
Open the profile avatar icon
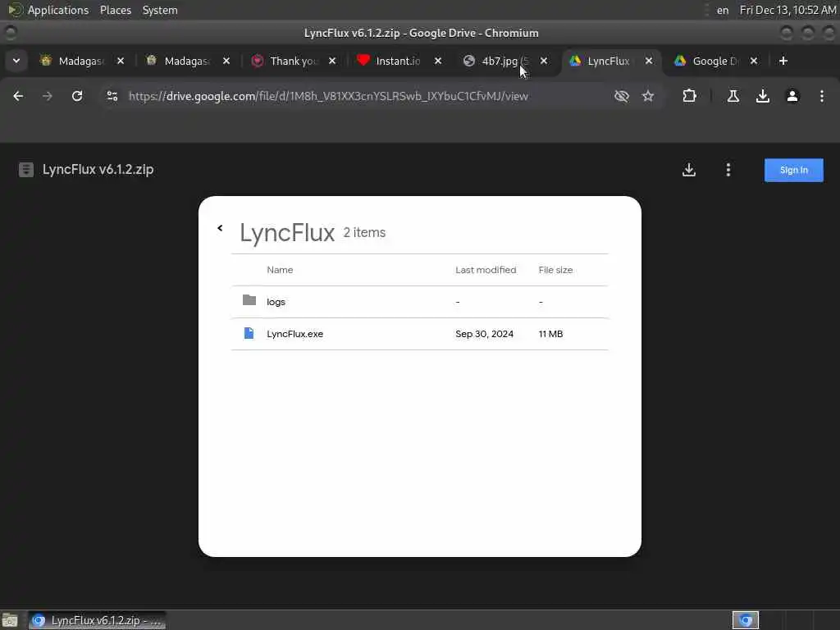[x=792, y=96]
